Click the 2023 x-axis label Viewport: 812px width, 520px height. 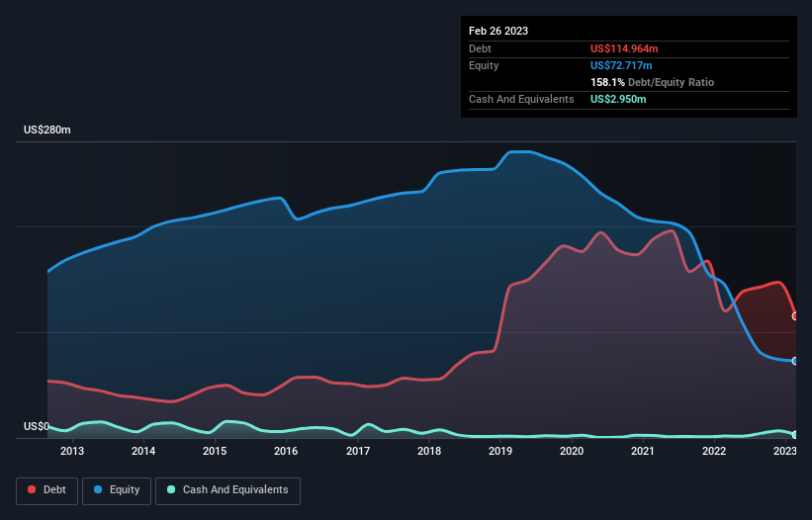tap(785, 451)
